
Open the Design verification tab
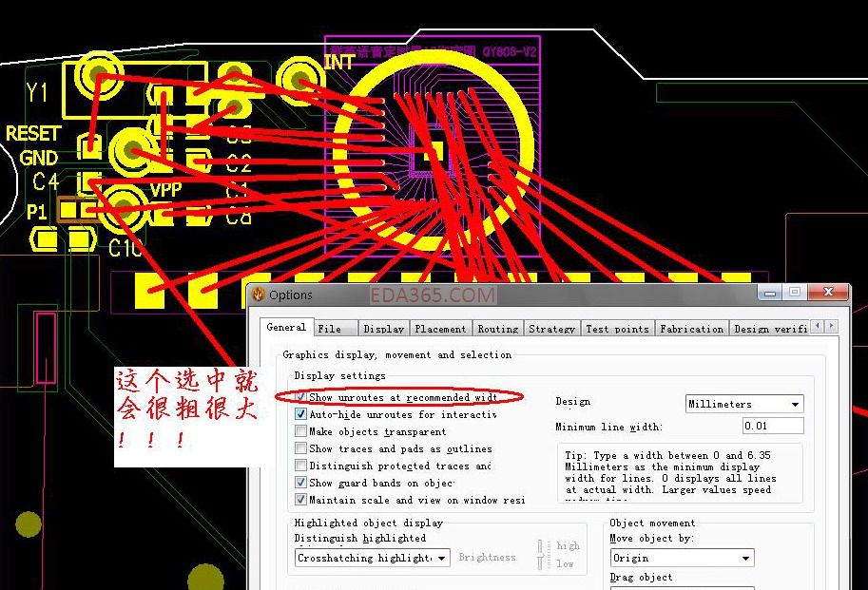770,329
